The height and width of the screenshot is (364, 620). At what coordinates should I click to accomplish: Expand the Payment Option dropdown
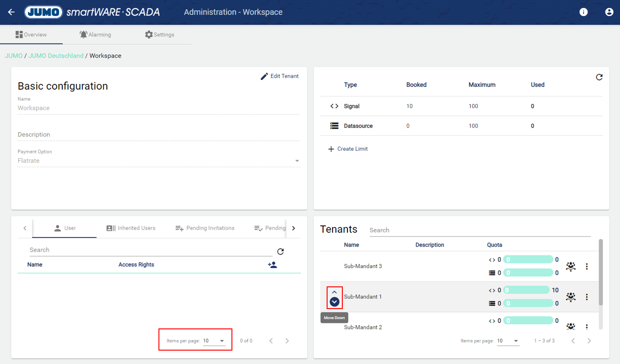click(x=297, y=161)
